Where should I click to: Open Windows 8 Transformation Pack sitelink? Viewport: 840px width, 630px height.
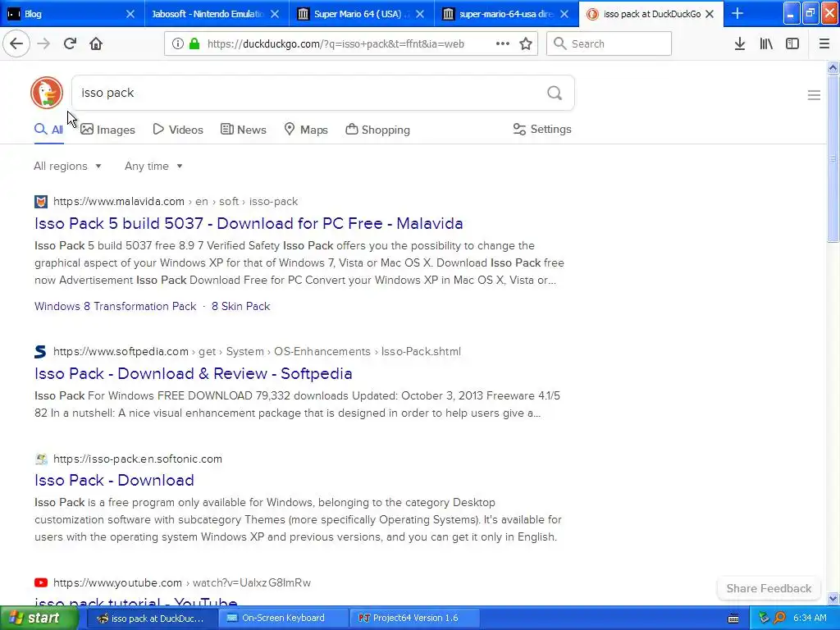pyautogui.click(x=115, y=307)
